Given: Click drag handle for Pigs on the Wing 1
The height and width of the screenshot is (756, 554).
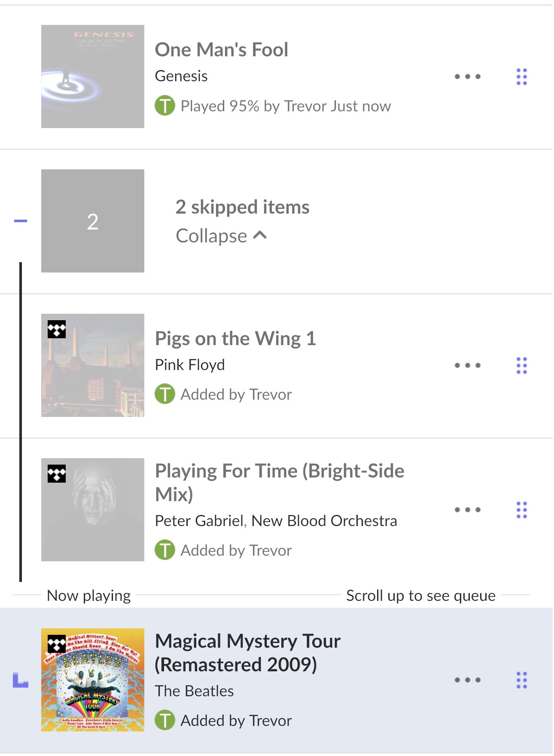Looking at the screenshot, I should [x=521, y=366].
